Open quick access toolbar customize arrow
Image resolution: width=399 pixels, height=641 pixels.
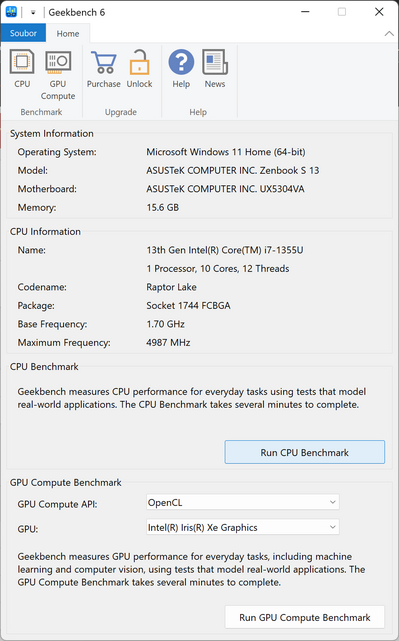pyautogui.click(x=33, y=13)
